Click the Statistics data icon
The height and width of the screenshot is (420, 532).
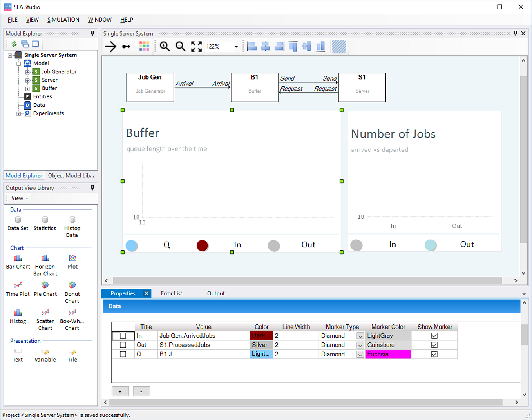[45, 220]
